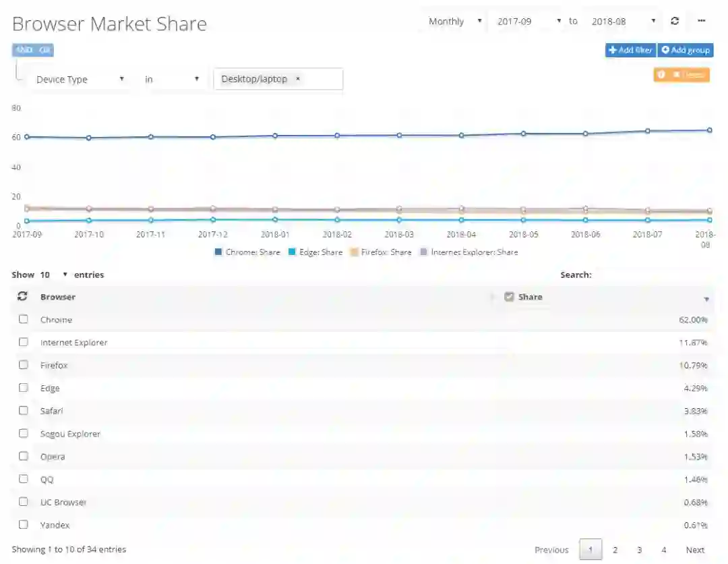
Task: Check the Safari row checkbox
Action: (23, 410)
